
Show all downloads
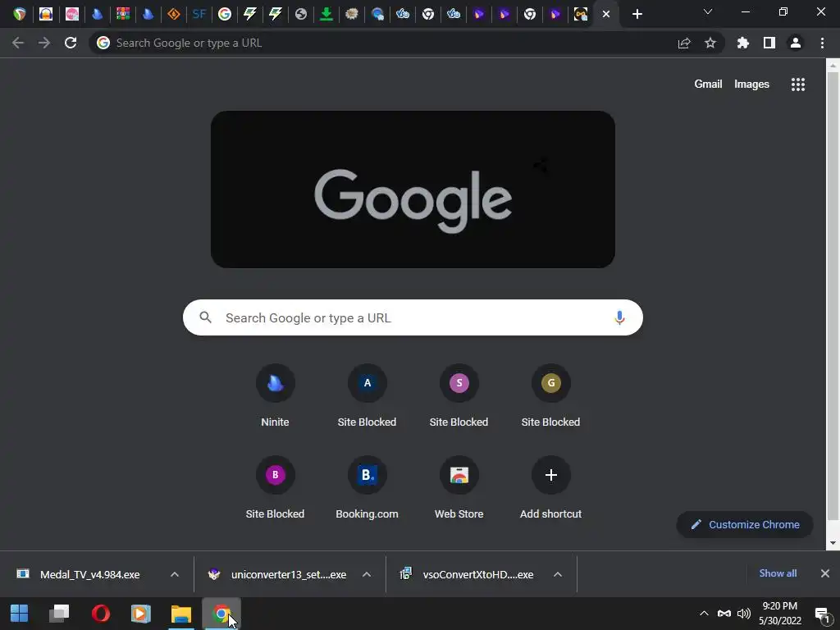[x=778, y=573]
